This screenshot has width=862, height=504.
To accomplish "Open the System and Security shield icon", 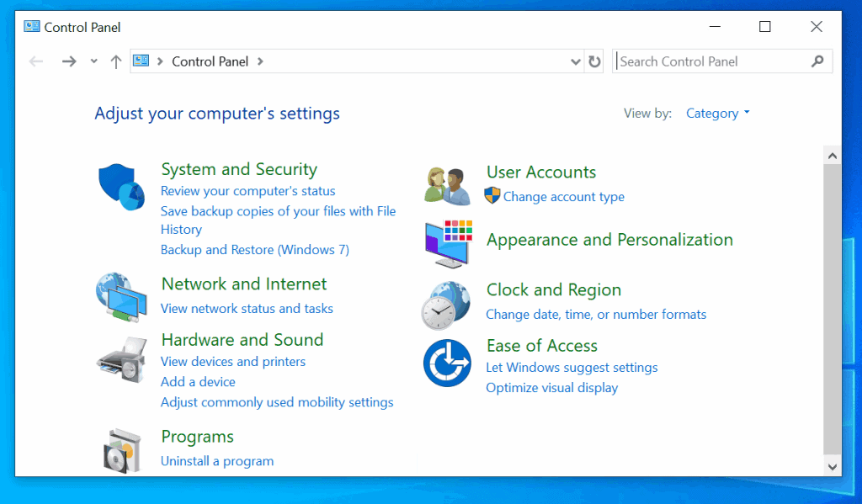I will tap(121, 187).
